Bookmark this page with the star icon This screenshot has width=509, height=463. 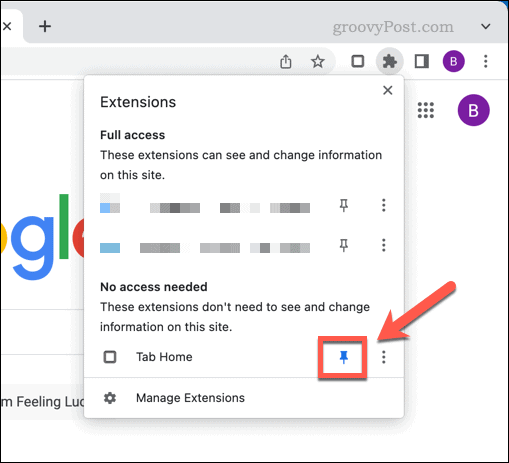(317, 62)
